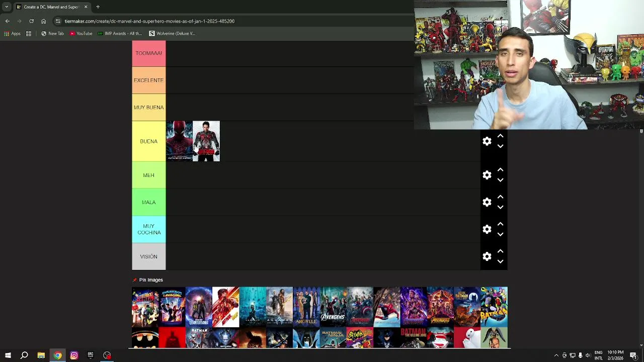Open Apps bookmarks shortcut
Viewport: 644px width, 362px height.
click(x=12, y=34)
